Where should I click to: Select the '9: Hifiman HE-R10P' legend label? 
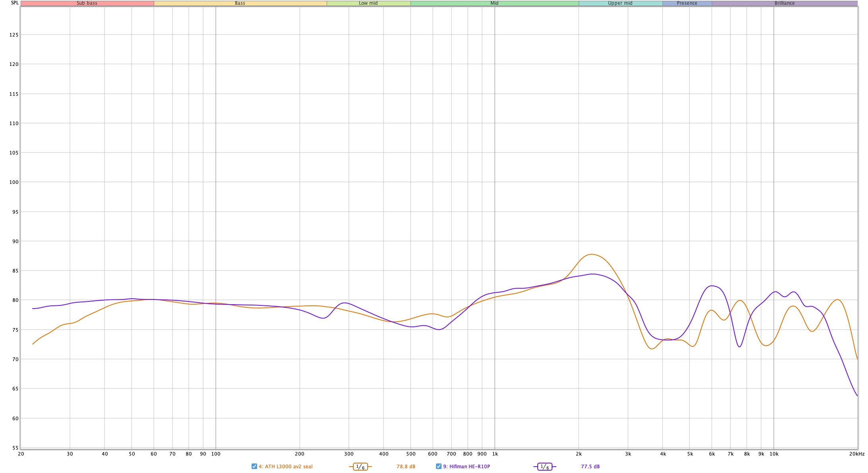[467, 467]
